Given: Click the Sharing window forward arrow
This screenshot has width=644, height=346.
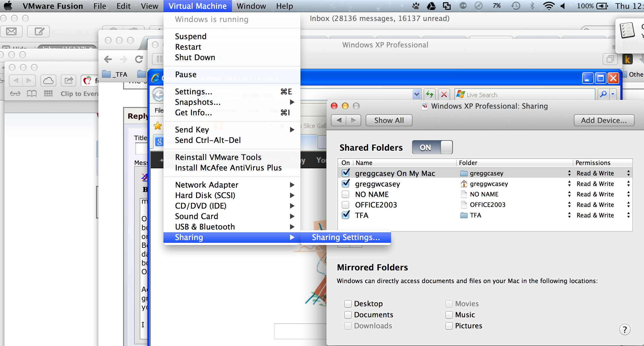Looking at the screenshot, I should click(x=353, y=120).
